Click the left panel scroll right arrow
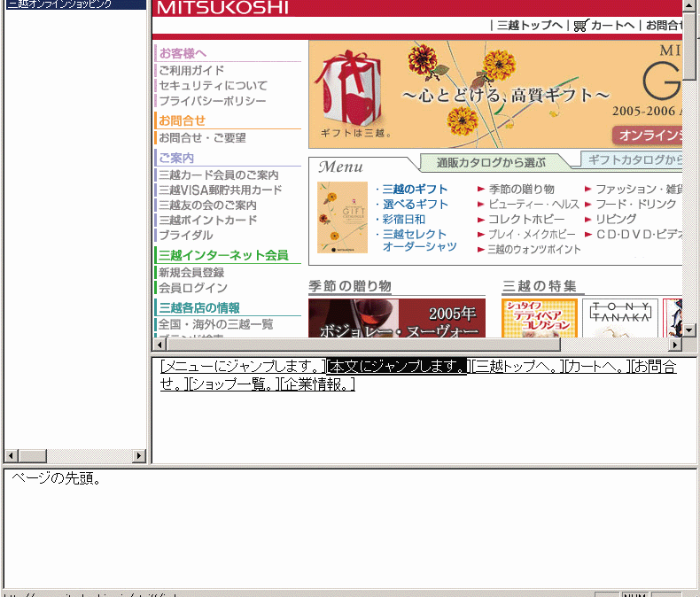The image size is (700, 597). tap(139, 455)
